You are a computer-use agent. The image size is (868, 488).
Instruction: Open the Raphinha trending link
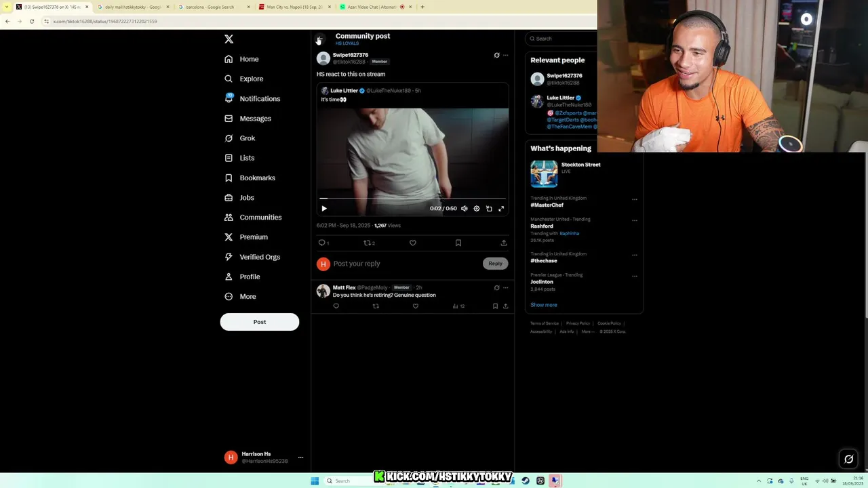click(570, 233)
